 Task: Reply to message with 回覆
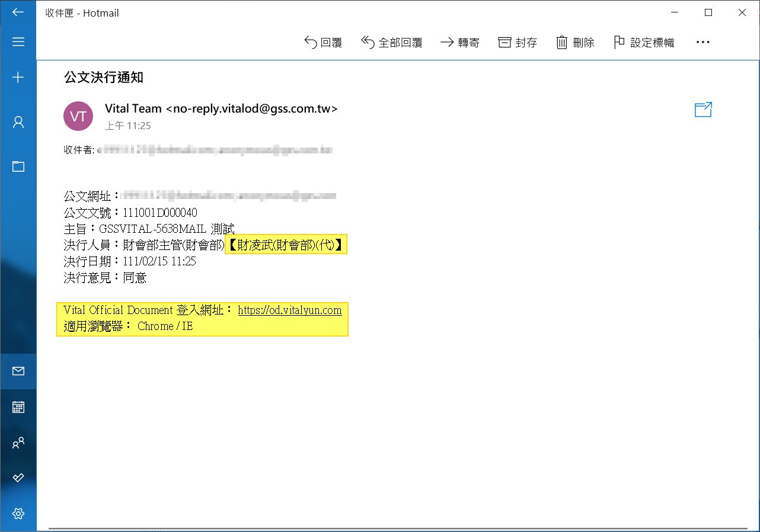[323, 42]
